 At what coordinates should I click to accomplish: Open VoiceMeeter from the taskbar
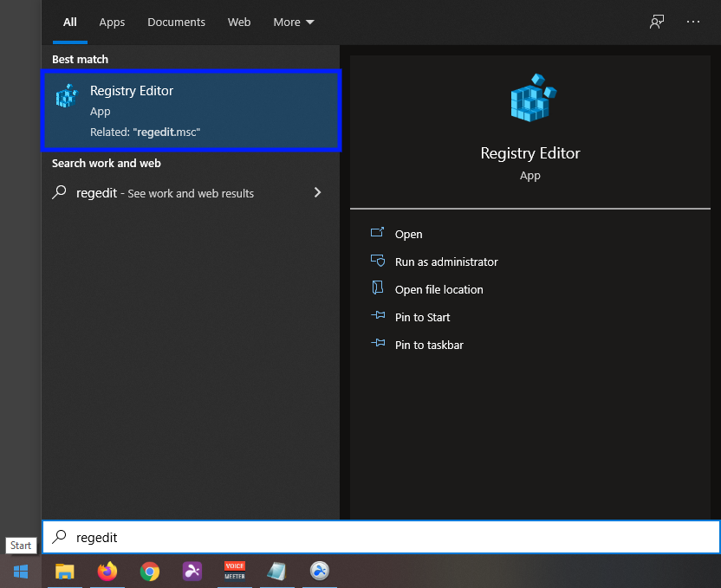pyautogui.click(x=234, y=572)
